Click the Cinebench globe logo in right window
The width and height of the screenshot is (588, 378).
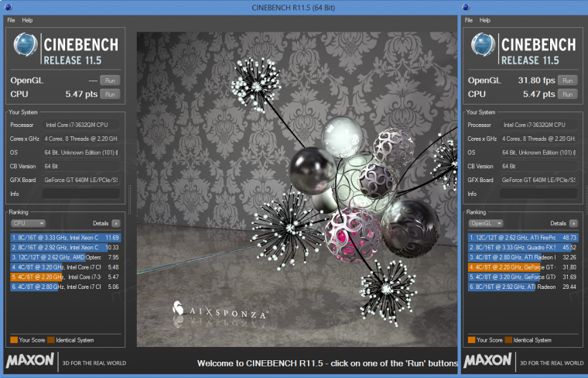(483, 45)
